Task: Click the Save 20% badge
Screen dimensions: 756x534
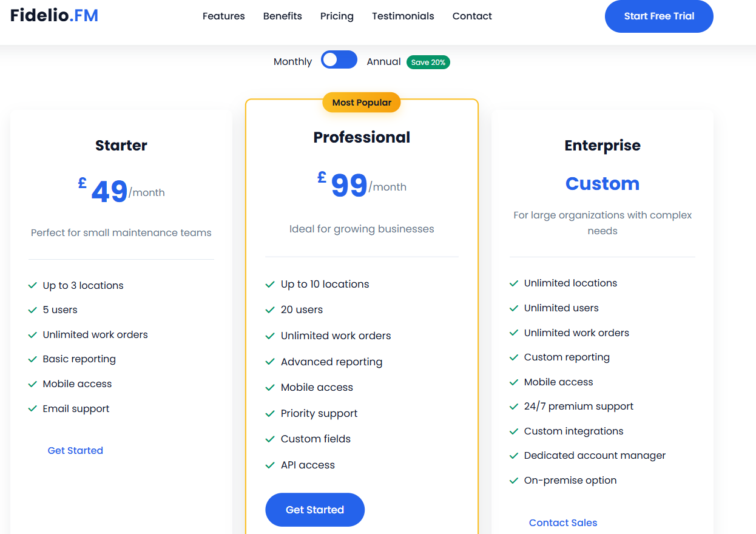Action: (x=428, y=62)
